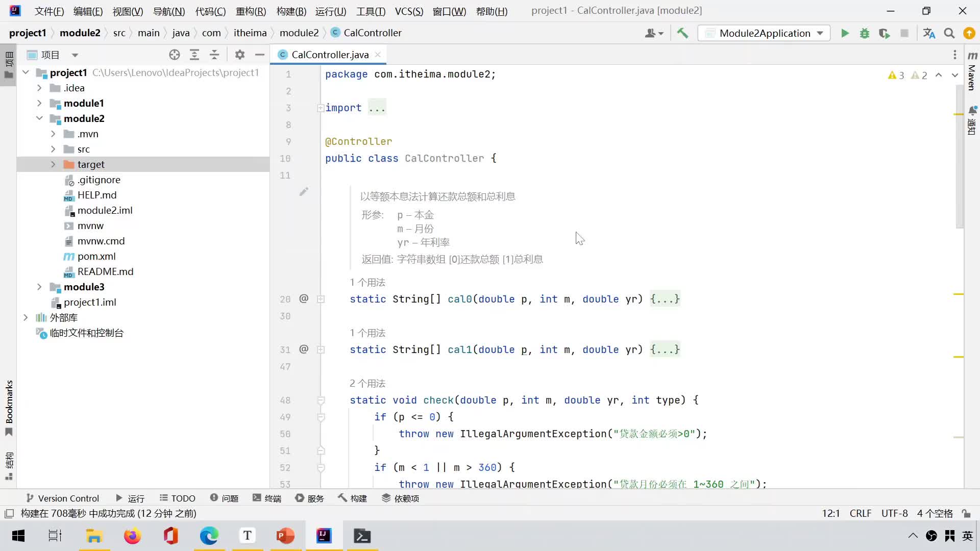Image resolution: width=980 pixels, height=551 pixels.
Task: Click the CRLF line separator indicator
Action: click(x=860, y=513)
